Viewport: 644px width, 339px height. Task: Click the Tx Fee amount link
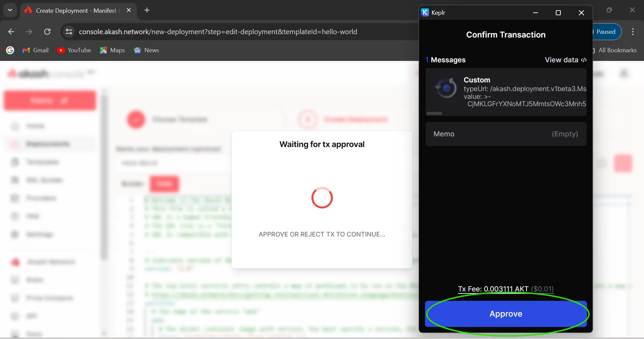[x=505, y=289]
